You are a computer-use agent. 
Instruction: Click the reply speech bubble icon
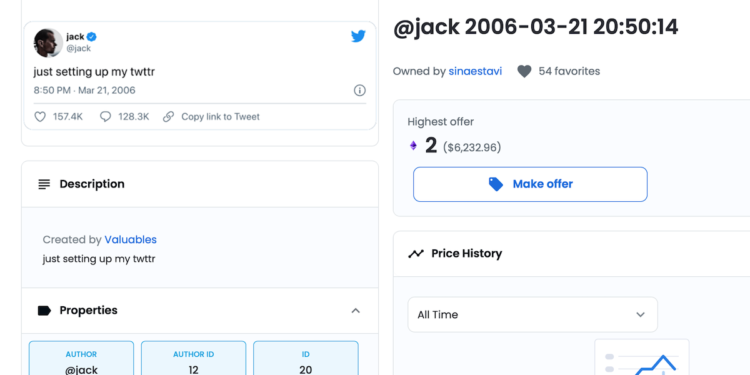pyautogui.click(x=105, y=117)
